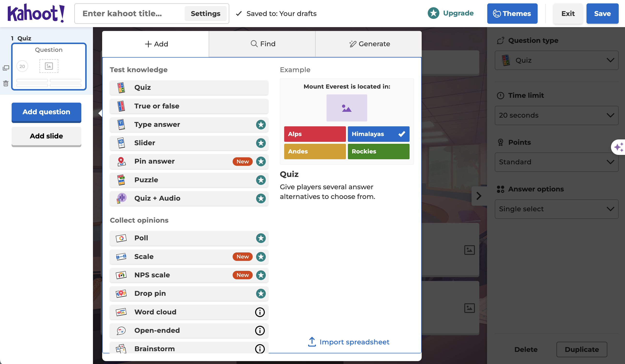The width and height of the screenshot is (625, 364).
Task: Click the trash icon beside the question thumbnail
Action: click(x=6, y=83)
